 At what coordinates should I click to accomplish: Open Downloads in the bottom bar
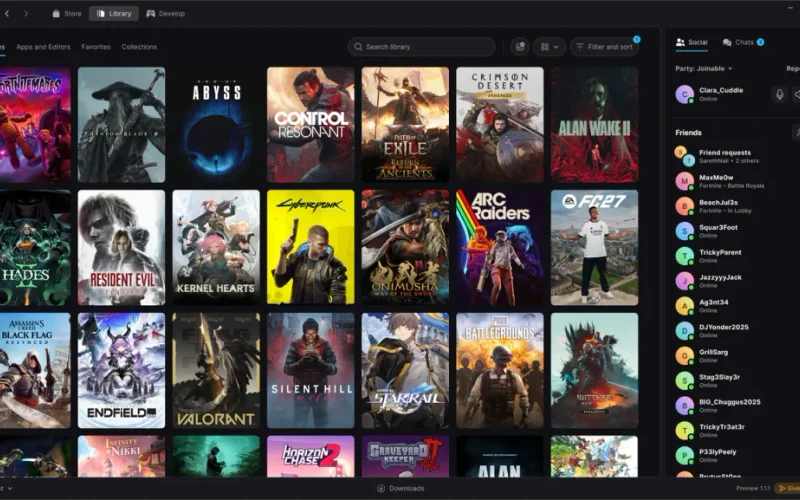coord(401,489)
